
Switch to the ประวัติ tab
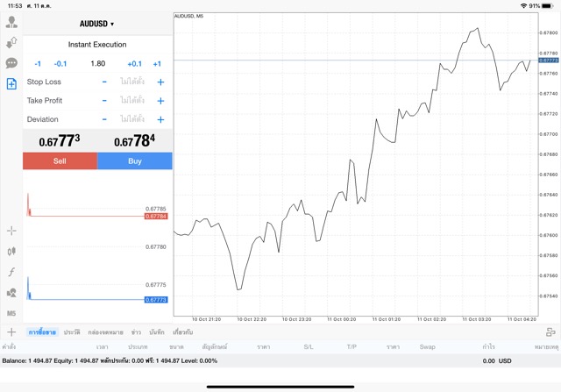click(72, 332)
